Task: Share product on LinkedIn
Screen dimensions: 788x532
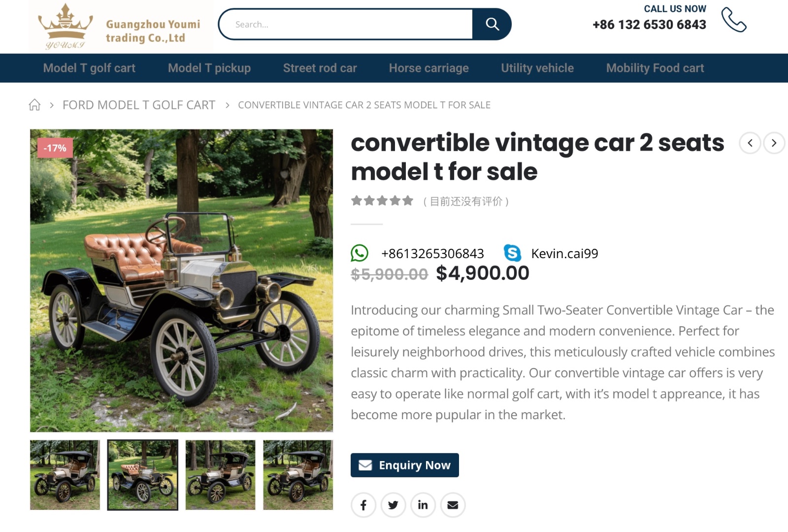Action: [x=423, y=505]
